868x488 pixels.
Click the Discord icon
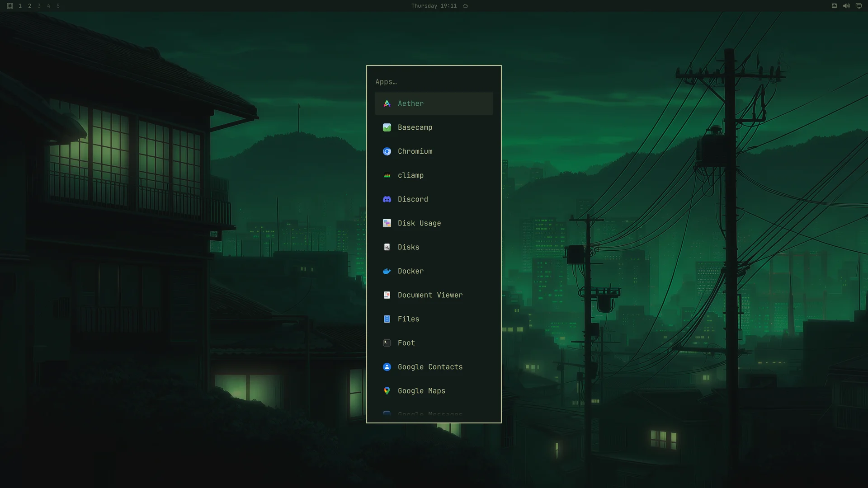pyautogui.click(x=387, y=199)
